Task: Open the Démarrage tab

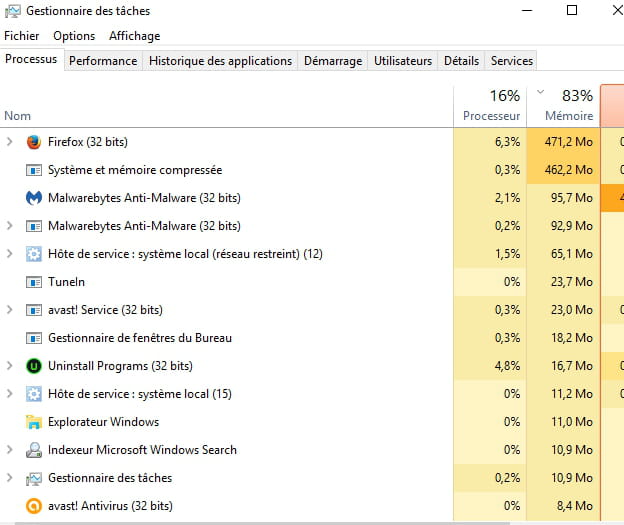Action: click(x=333, y=61)
